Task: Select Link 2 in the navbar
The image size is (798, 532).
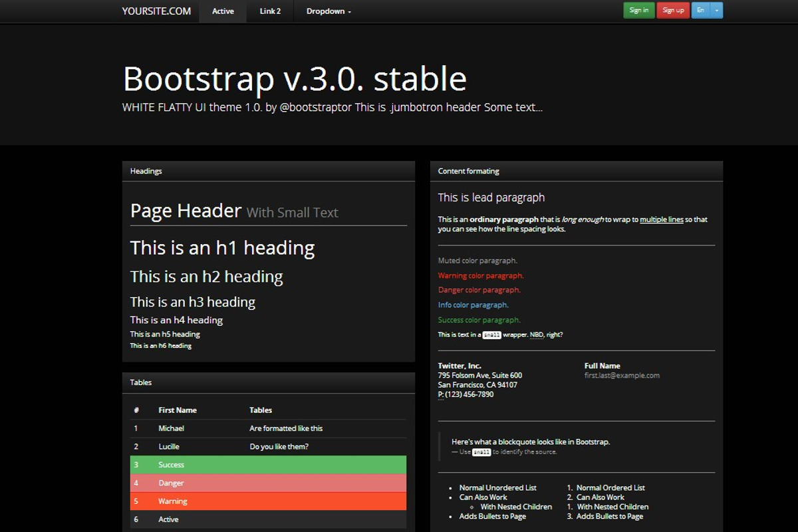Action: coord(269,11)
